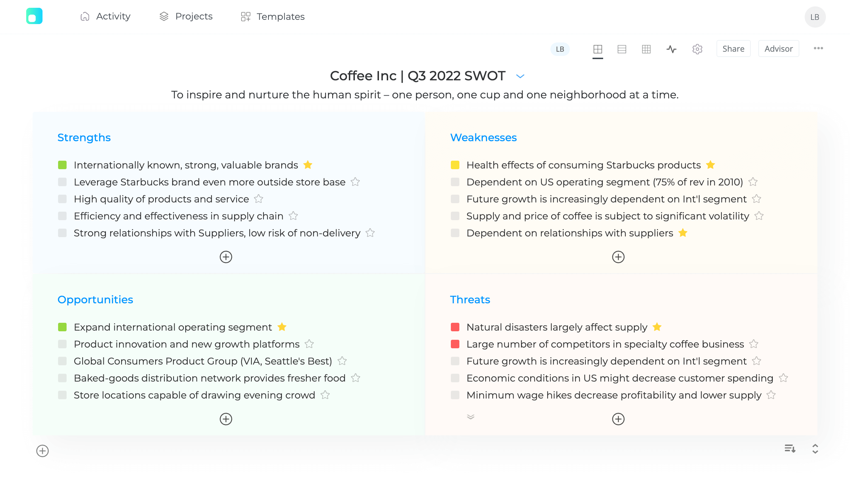
Task: Click green swatch of 'Internationally known' item
Action: pos(62,165)
